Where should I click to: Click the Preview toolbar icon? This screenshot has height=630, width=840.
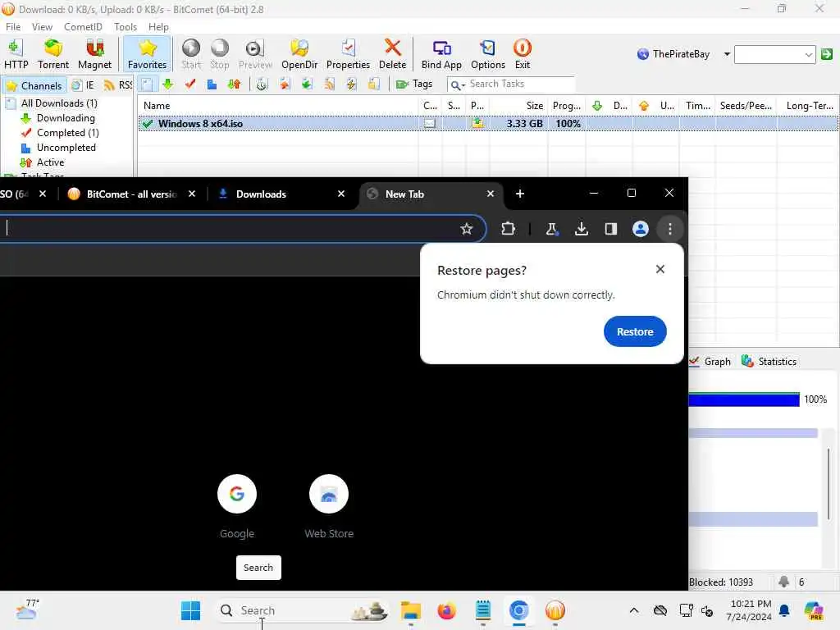tap(255, 53)
